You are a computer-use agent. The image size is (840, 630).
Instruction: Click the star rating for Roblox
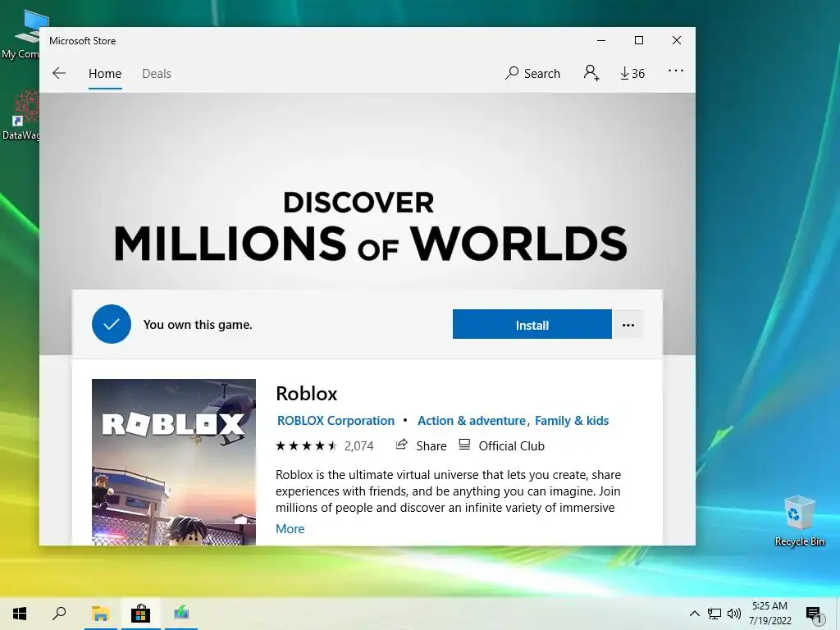click(x=306, y=445)
